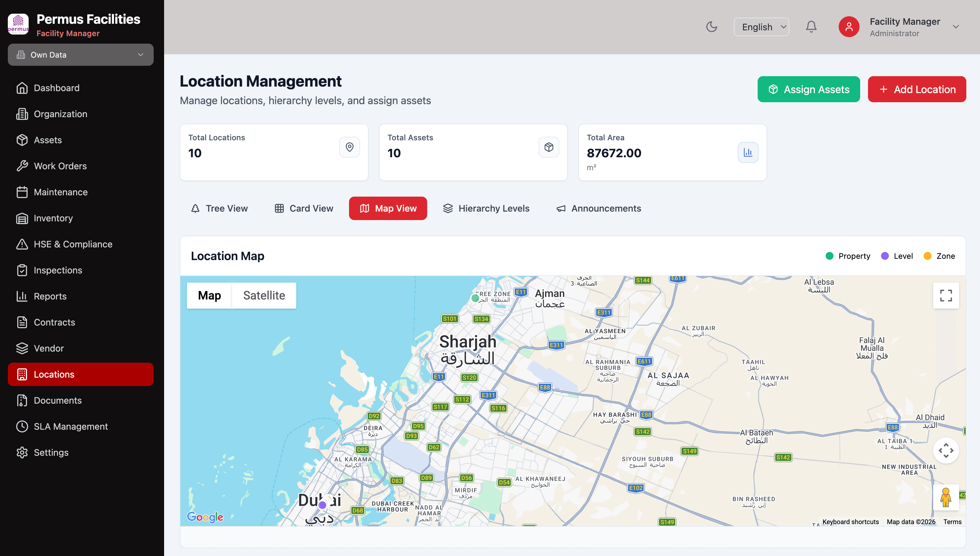Viewport: 980px width, 556px height.
Task: Open the Inventory section
Action: click(53, 218)
